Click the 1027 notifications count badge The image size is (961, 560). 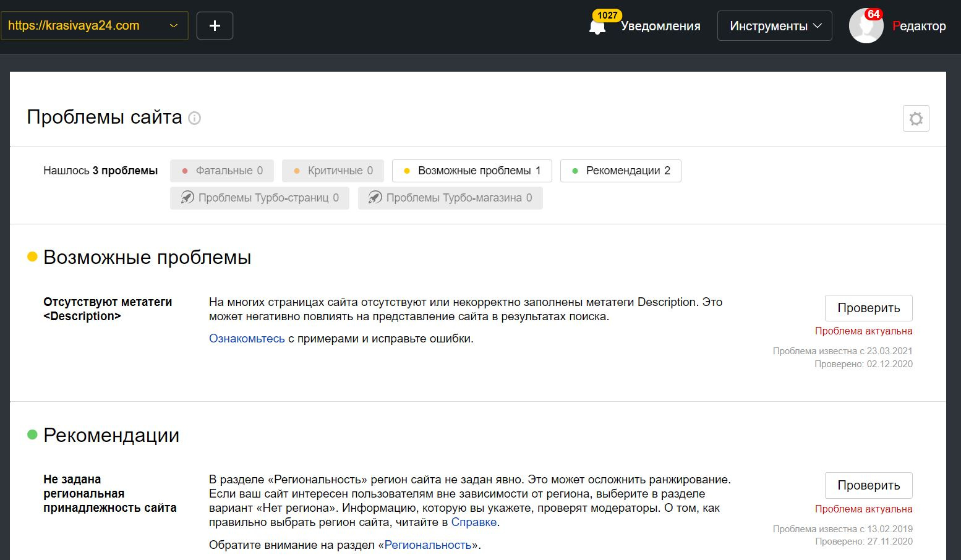(x=607, y=15)
